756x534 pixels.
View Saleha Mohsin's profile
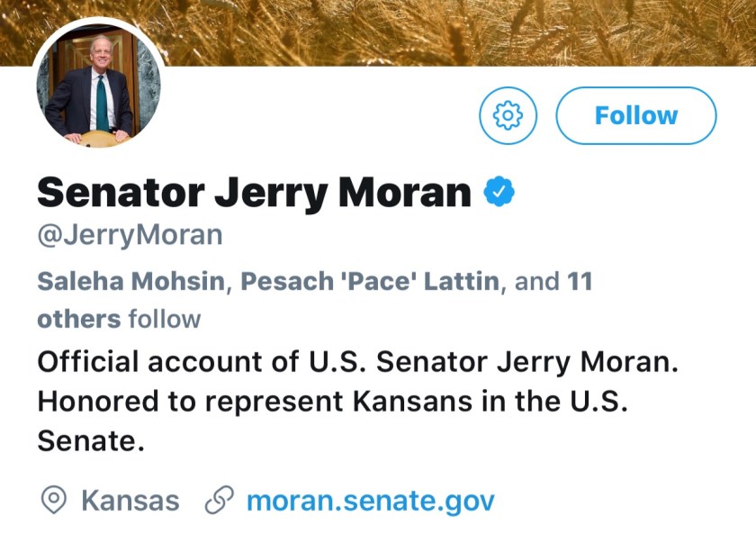[x=130, y=282]
